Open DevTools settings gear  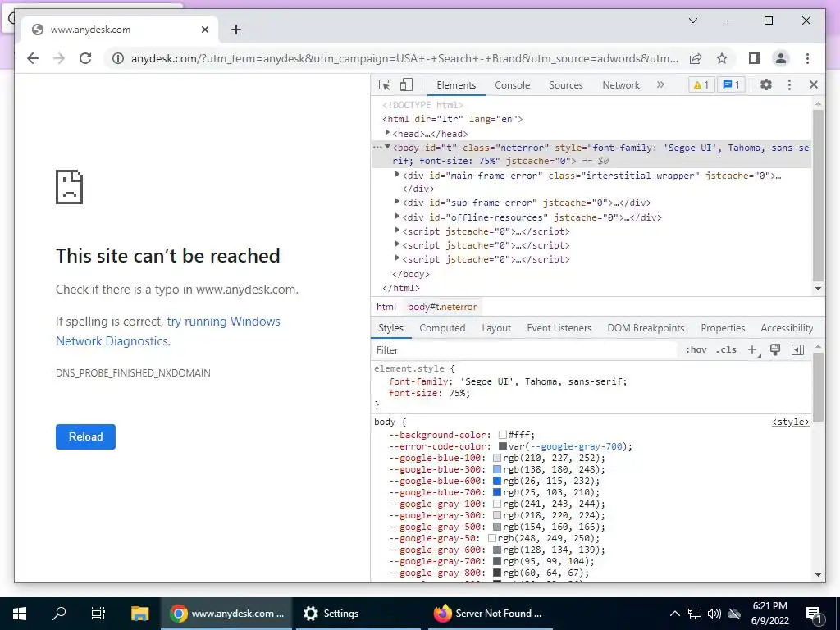(766, 84)
